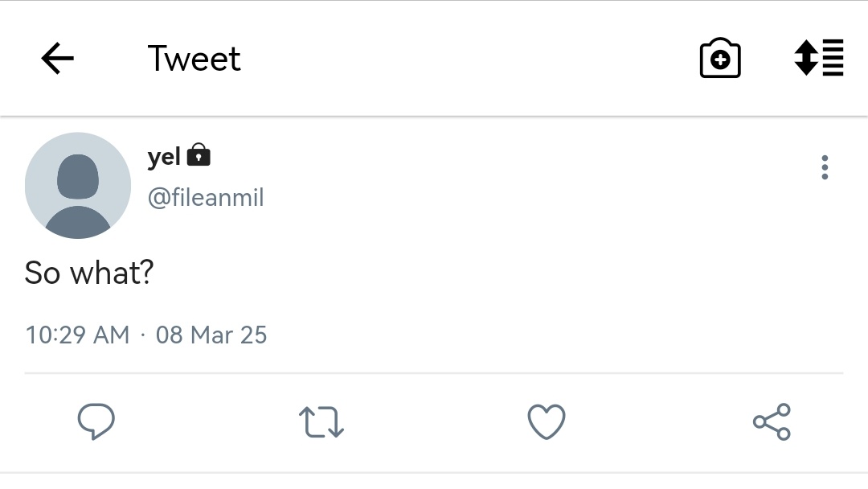Go back using the left arrow
The height and width of the screenshot is (489, 868).
pos(58,58)
